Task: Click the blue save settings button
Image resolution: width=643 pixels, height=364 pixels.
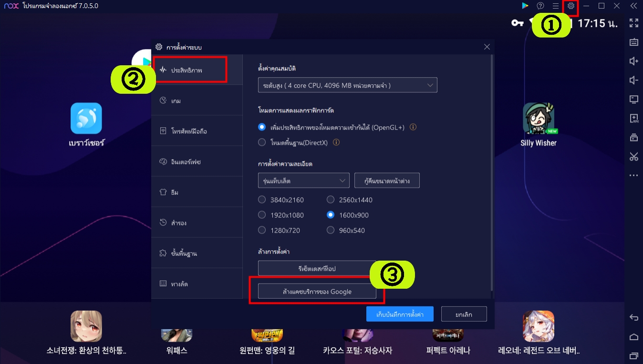Action: pyautogui.click(x=400, y=314)
